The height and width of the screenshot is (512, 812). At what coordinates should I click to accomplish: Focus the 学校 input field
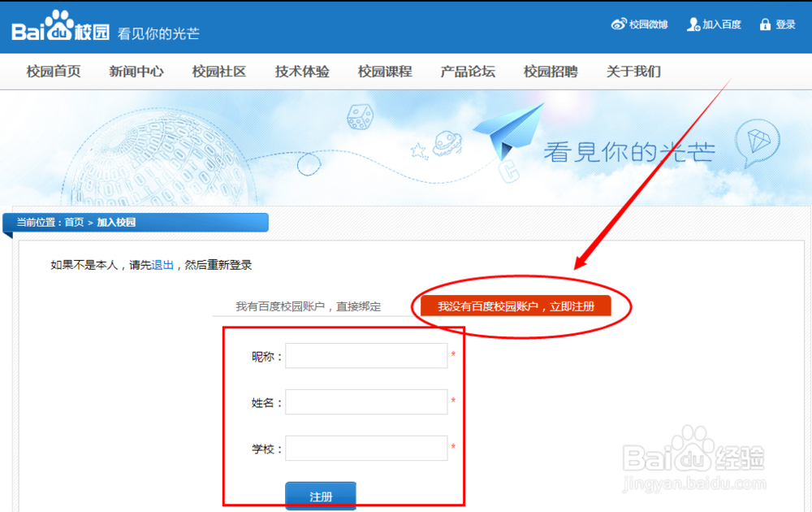point(366,448)
